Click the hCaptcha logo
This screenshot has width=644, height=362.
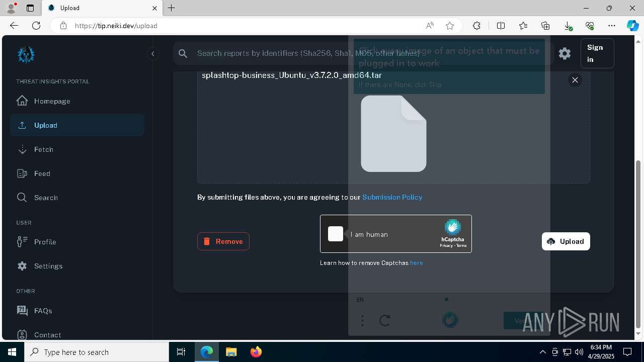click(453, 227)
